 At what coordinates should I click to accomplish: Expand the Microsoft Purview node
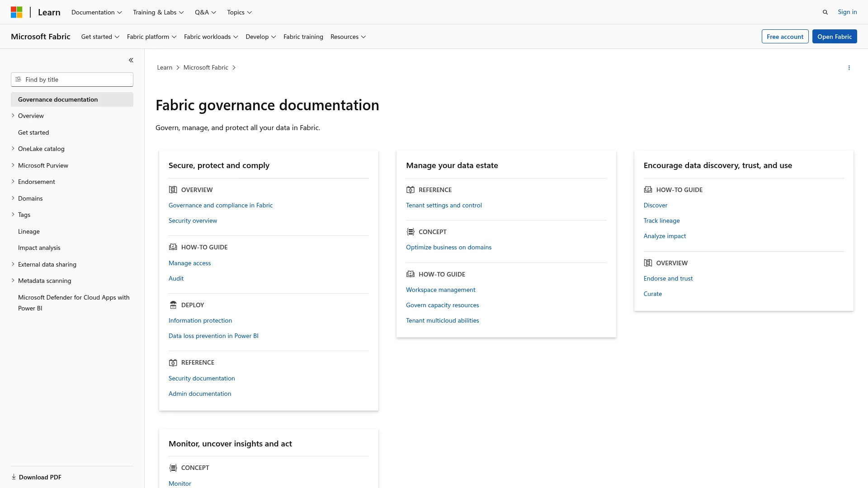pos(13,165)
